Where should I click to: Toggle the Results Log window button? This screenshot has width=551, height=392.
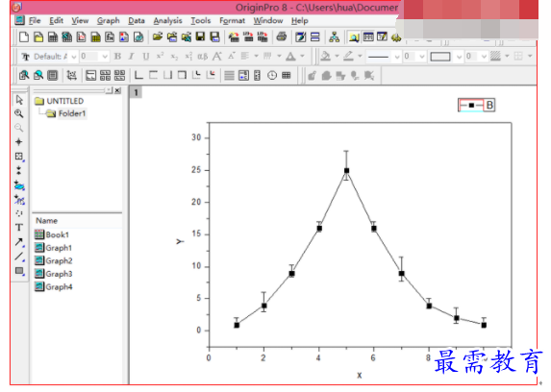368,37
